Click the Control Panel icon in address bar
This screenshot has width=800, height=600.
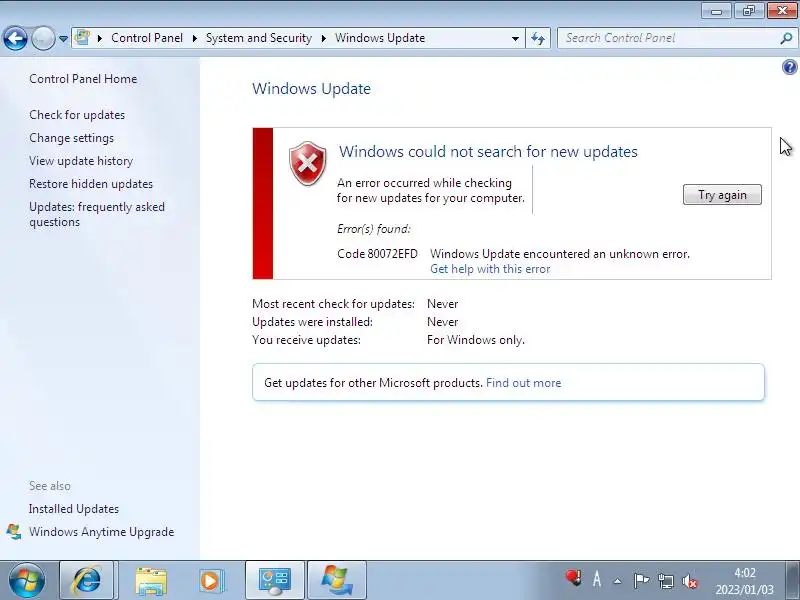click(82, 38)
